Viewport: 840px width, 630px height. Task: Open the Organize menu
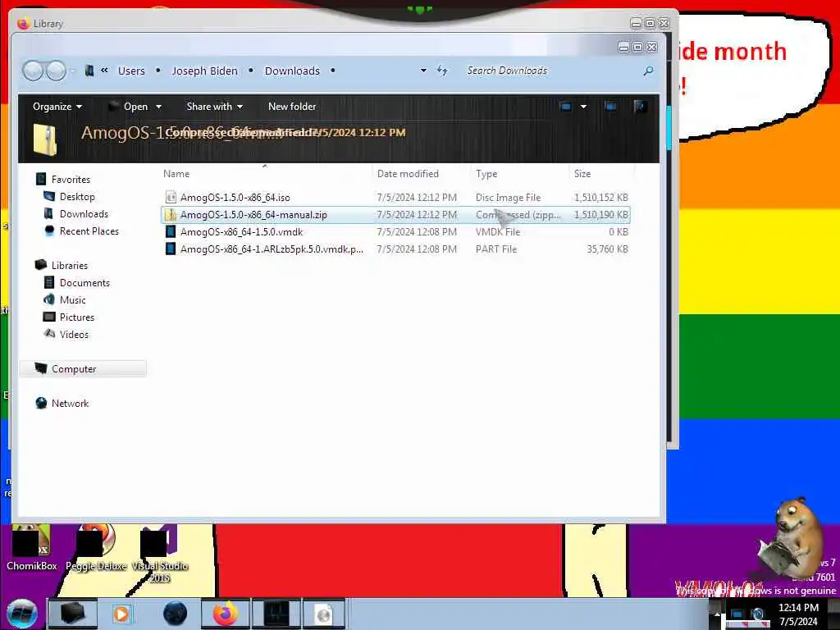coord(57,107)
